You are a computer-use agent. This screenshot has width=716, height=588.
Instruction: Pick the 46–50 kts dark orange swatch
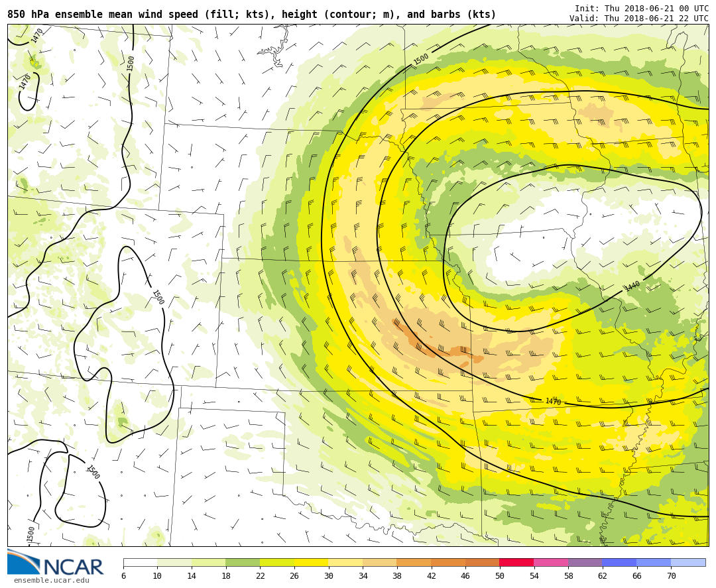pyautogui.click(x=483, y=562)
